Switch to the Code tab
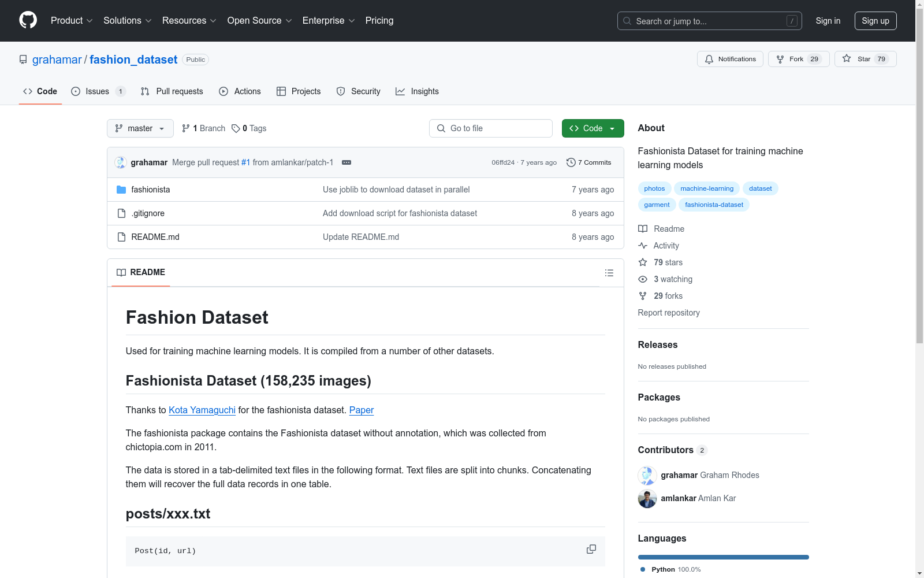 tap(40, 91)
